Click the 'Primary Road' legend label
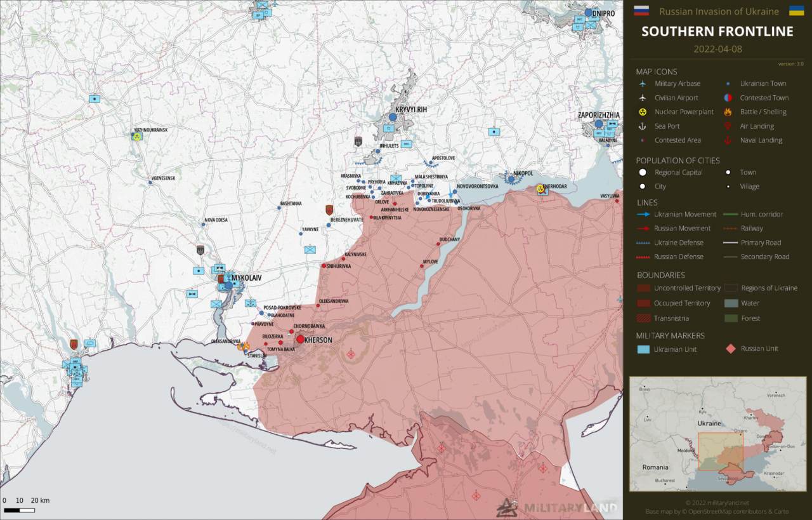This screenshot has height=520, width=812. 761,243
